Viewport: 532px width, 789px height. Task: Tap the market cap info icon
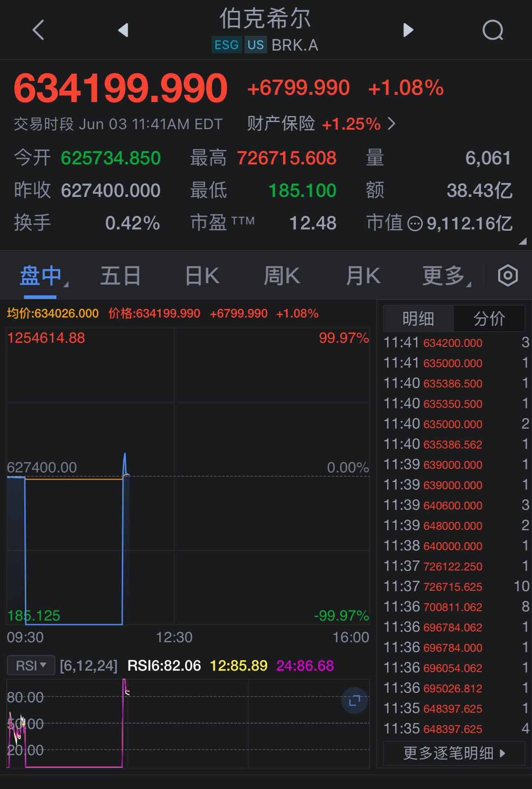[x=415, y=224]
